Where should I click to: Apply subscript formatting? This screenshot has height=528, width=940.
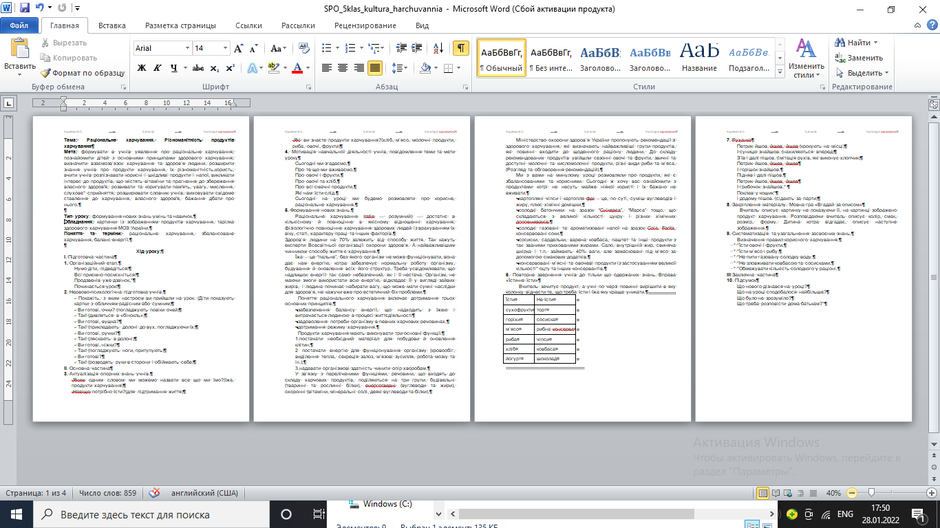(215, 68)
